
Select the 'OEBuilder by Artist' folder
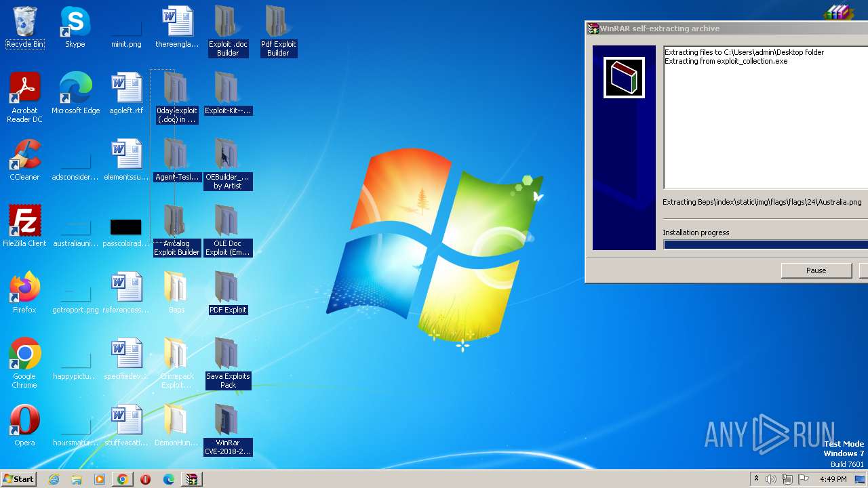[228, 164]
